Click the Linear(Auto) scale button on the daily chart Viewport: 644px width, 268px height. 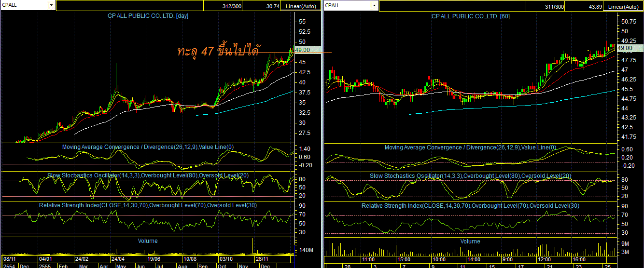point(301,6)
